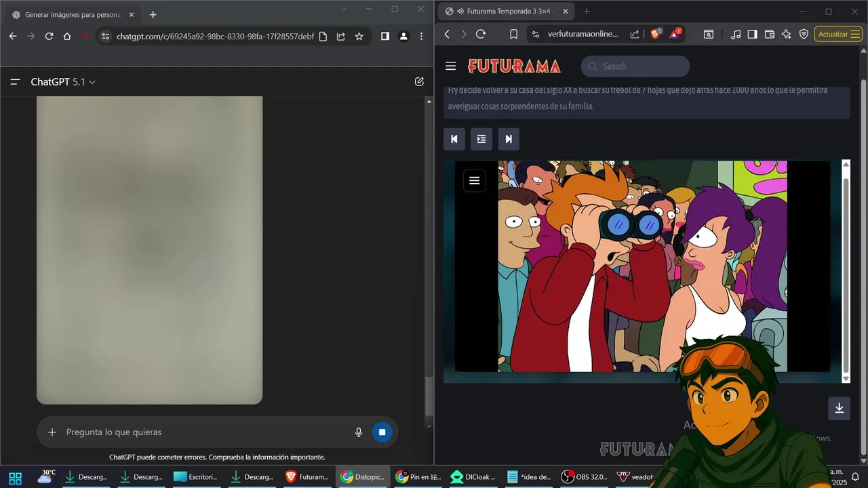Reload the Futurama page in Brave
868x488 pixels.
coord(481,34)
